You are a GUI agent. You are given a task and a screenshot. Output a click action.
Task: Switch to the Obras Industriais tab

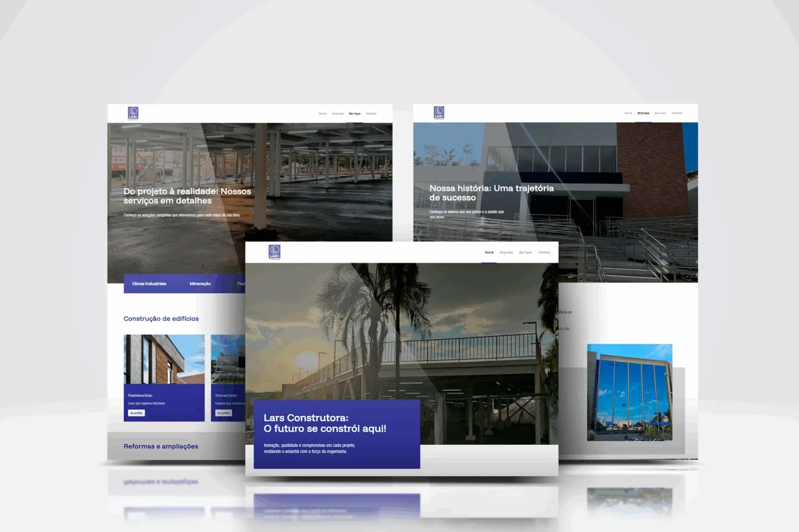tap(149, 284)
